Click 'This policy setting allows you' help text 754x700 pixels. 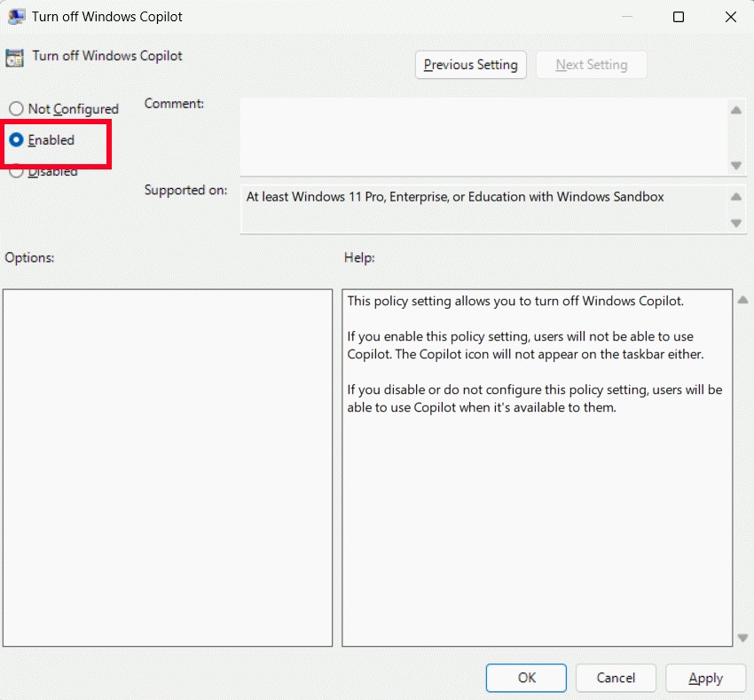click(x=515, y=301)
